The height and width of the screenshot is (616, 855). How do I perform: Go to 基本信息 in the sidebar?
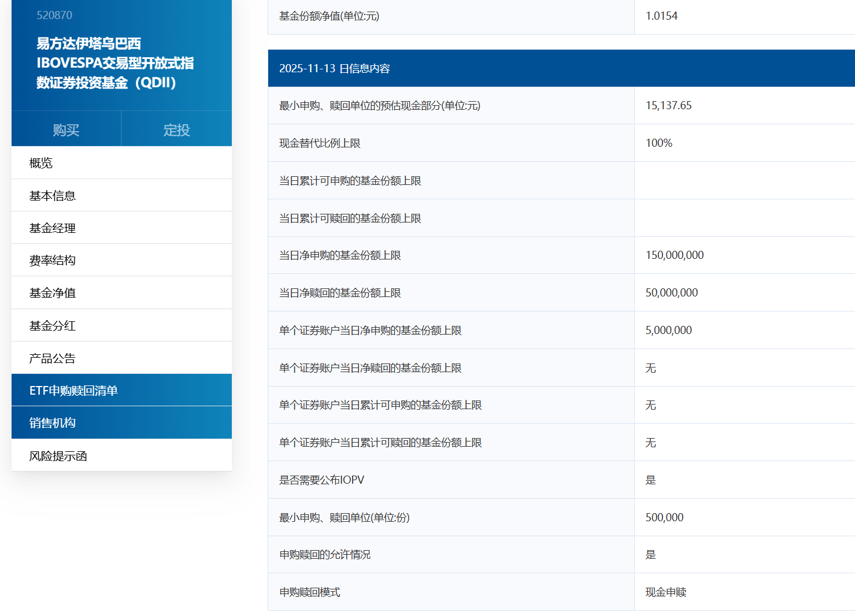click(x=53, y=196)
